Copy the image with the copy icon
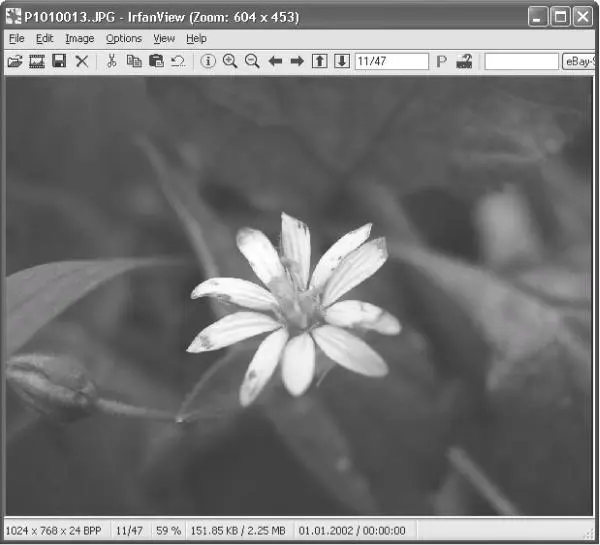600x545 pixels. pos(134,61)
